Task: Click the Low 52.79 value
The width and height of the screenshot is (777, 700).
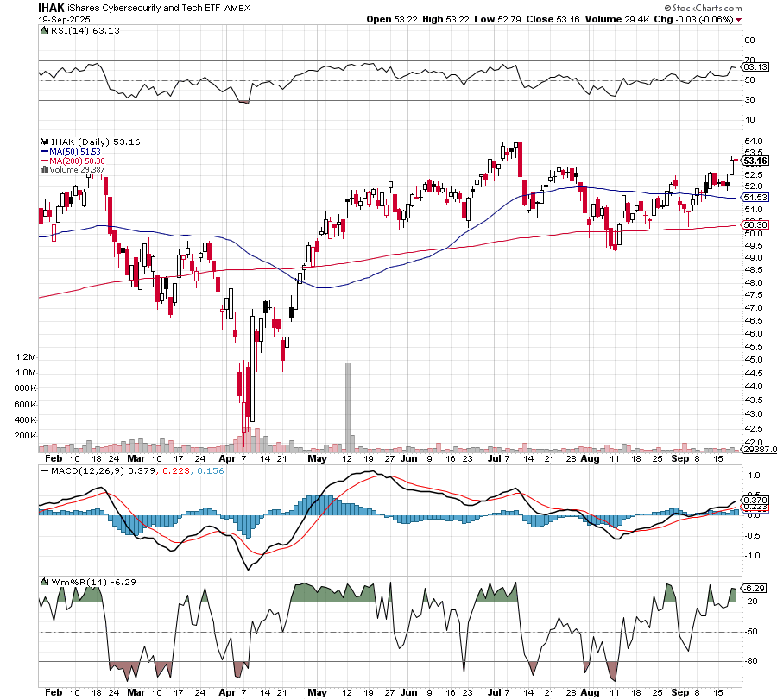Action: click(x=497, y=19)
